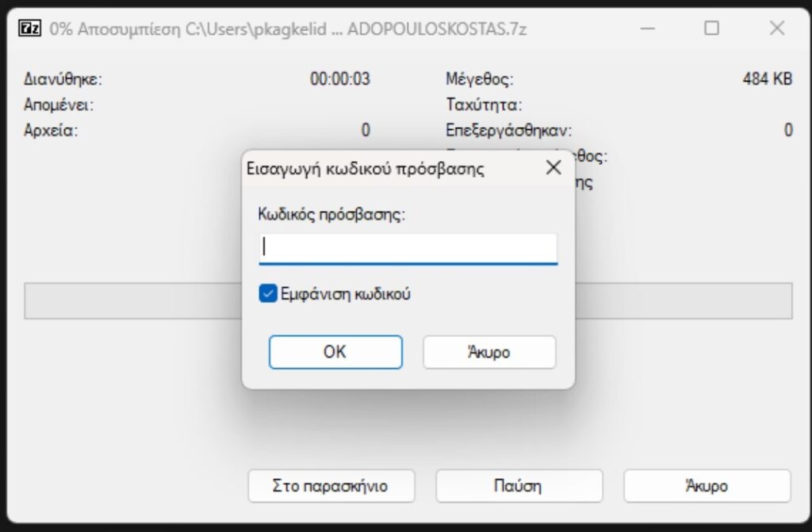Image resolution: width=812 pixels, height=532 pixels.
Task: Send extraction Στο παρασκήνιο
Action: pyautogui.click(x=331, y=486)
